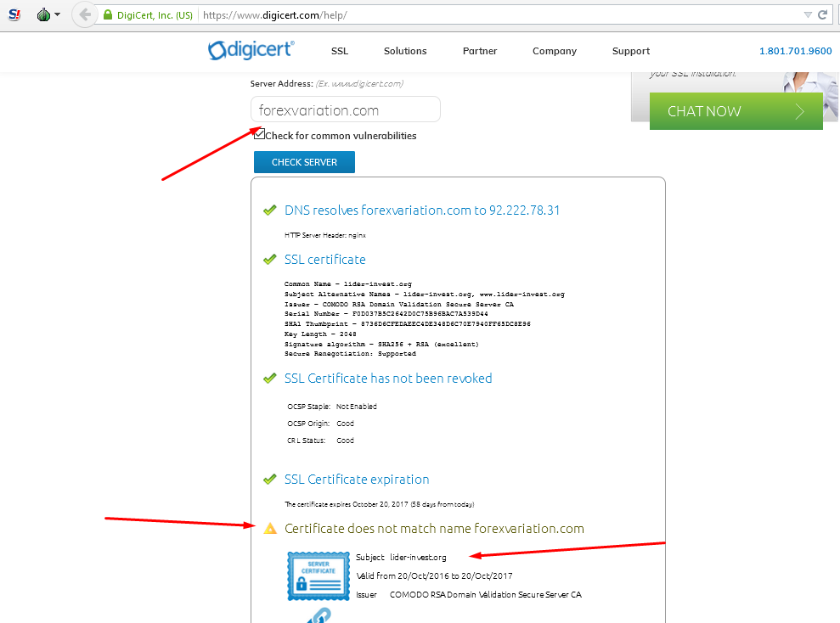The width and height of the screenshot is (840, 623).
Task: Click certificate expires October 20, 2017 text
Action: [x=380, y=504]
